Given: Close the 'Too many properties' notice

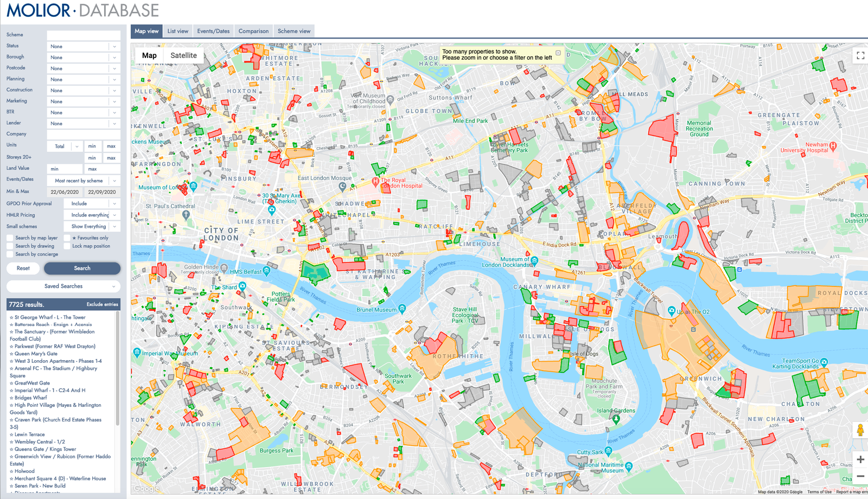Looking at the screenshot, I should (x=558, y=53).
